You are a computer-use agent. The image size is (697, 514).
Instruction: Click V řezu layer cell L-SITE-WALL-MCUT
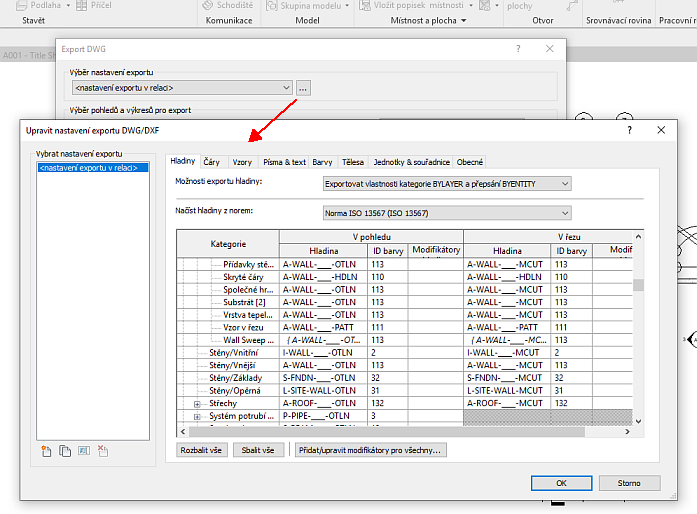507,390
